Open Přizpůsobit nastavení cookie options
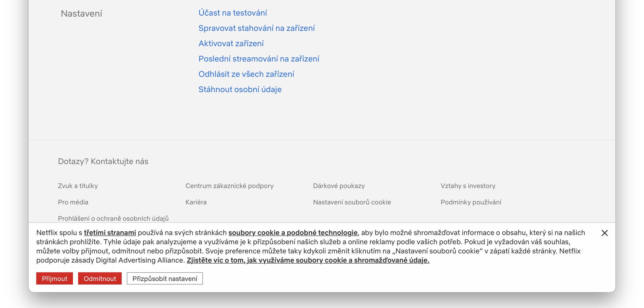 tap(165, 278)
